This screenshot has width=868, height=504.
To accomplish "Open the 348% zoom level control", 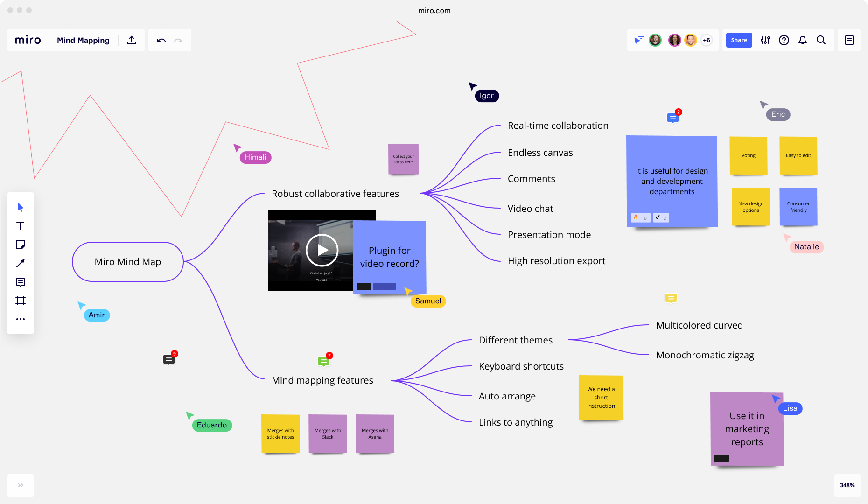I will [x=847, y=485].
